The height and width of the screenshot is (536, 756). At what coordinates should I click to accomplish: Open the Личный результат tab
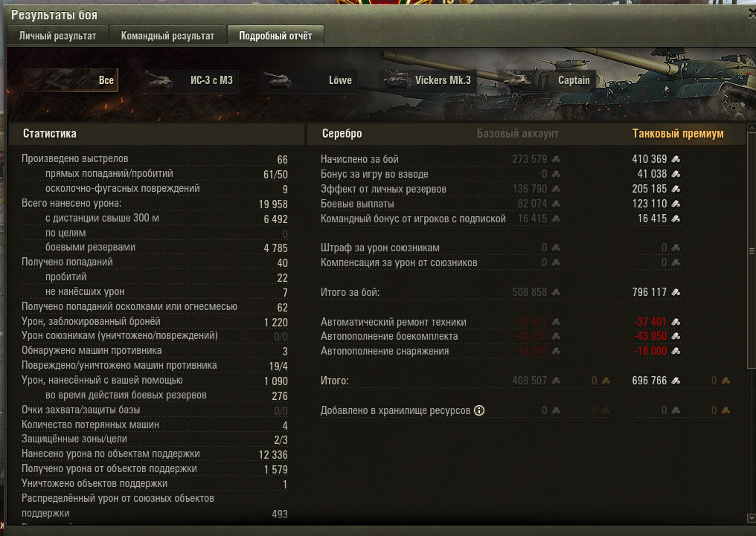point(57,36)
